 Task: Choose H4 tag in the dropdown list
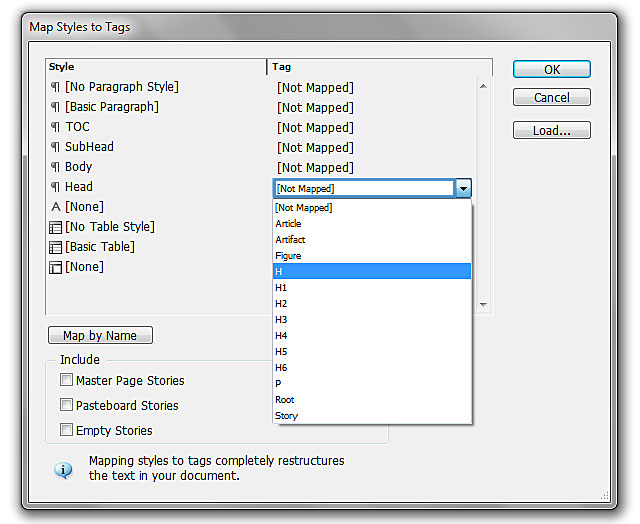pyautogui.click(x=372, y=335)
